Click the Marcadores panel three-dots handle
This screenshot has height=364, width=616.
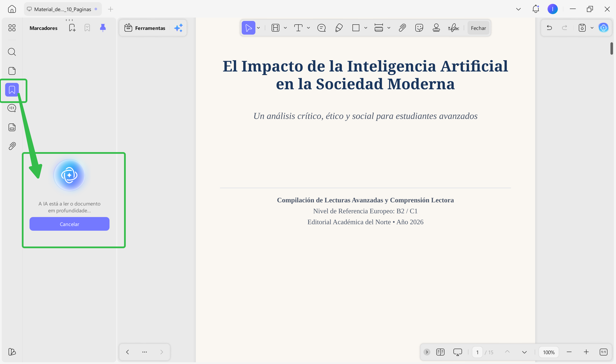coord(69,20)
